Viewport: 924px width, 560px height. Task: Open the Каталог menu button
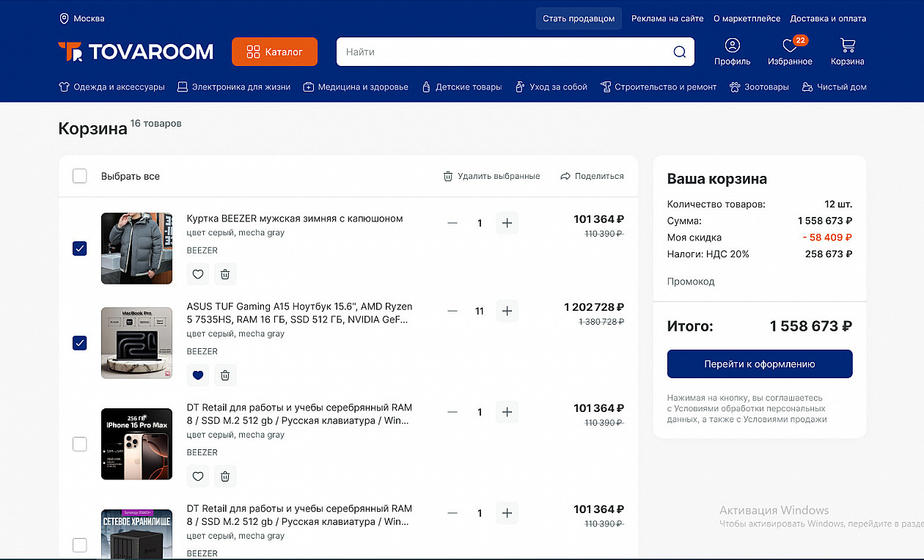click(x=274, y=51)
